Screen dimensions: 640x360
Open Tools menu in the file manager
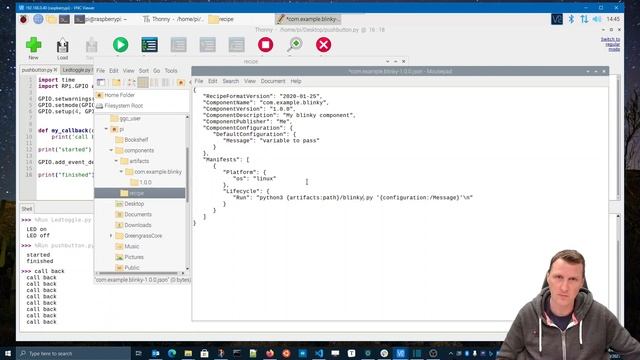[171, 71]
